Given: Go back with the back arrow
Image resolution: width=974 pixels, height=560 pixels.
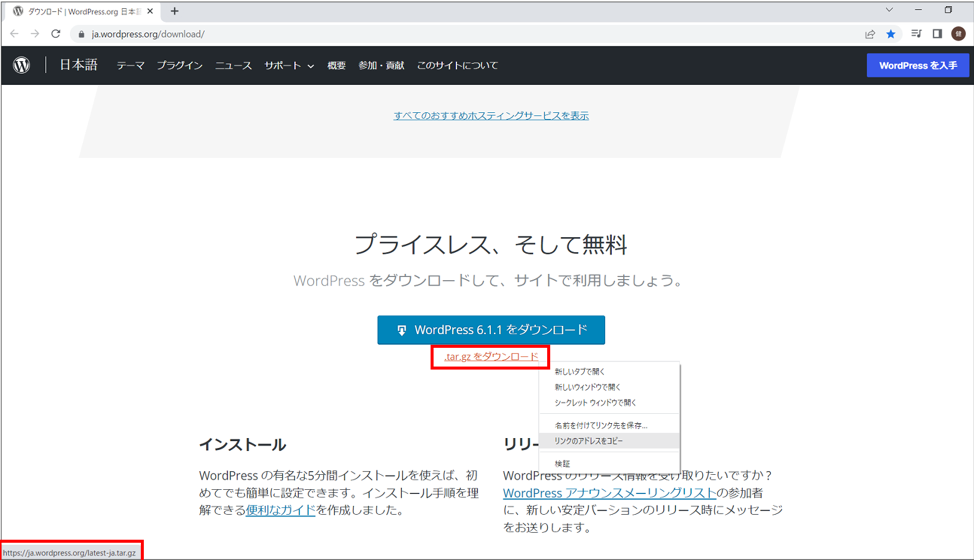Looking at the screenshot, I should click(14, 34).
